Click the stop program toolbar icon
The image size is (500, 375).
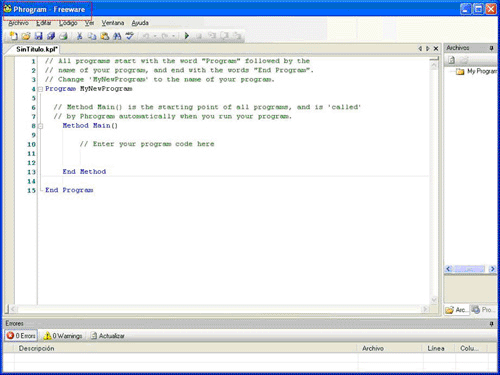tap(199, 36)
